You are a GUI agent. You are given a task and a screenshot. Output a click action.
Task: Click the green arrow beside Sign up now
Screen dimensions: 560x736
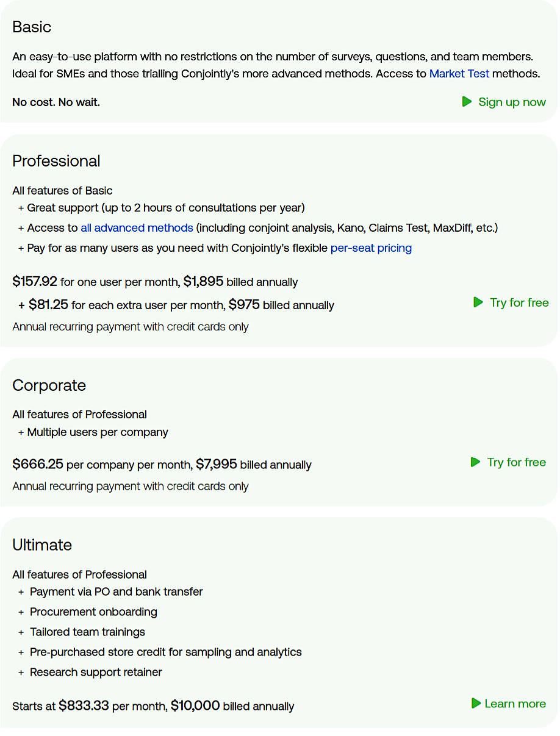point(466,102)
